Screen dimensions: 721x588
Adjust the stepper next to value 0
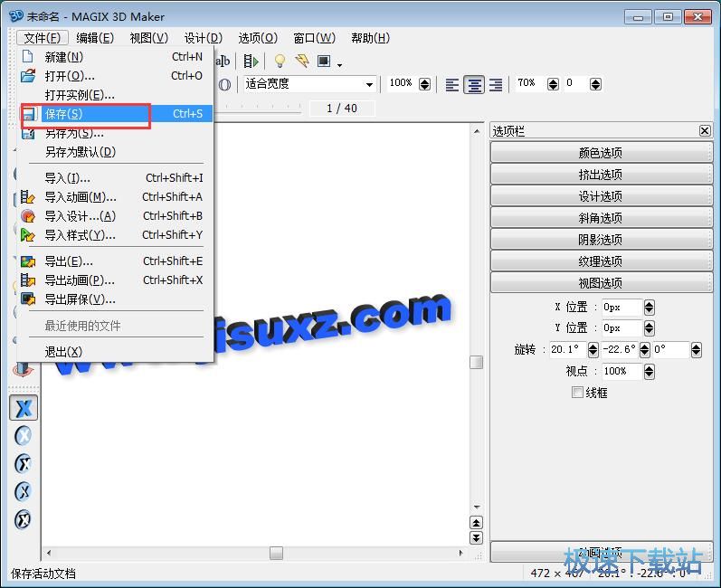point(595,84)
